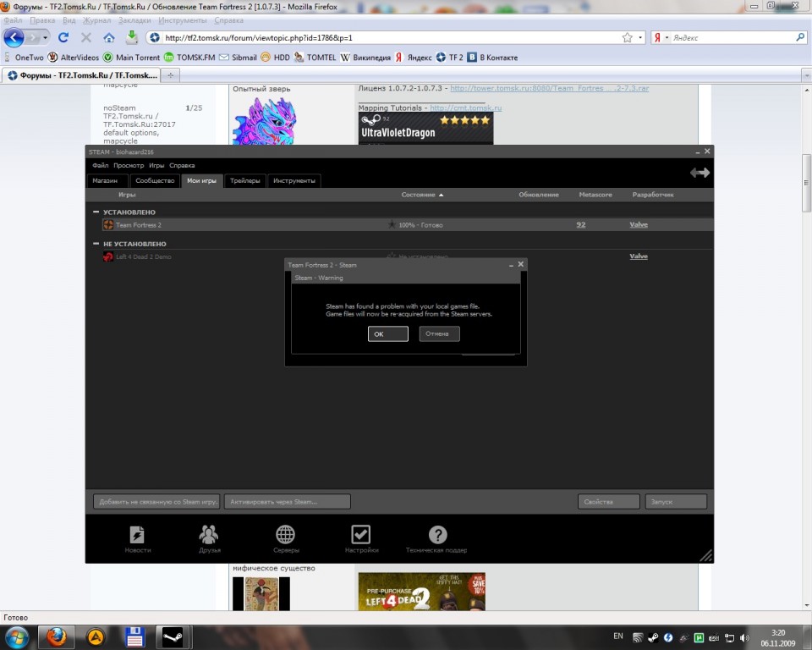Open the Steam Справка menu
The image size is (812, 650).
coord(182,165)
